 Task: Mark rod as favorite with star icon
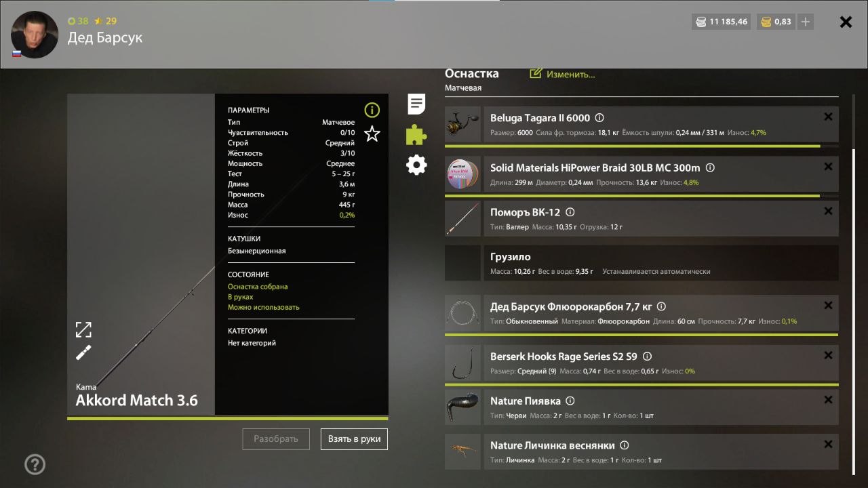[372, 134]
